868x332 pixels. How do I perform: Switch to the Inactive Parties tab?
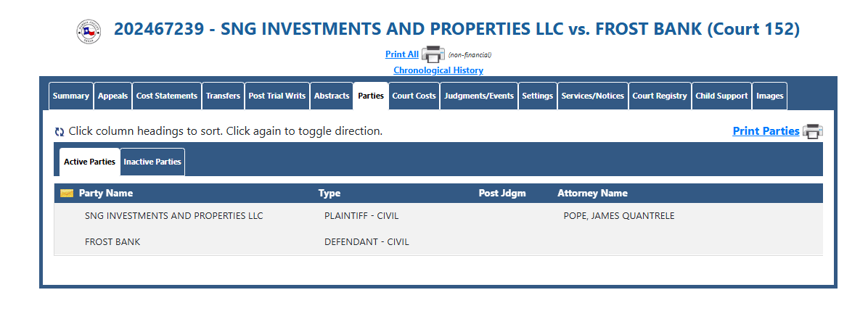(x=152, y=162)
